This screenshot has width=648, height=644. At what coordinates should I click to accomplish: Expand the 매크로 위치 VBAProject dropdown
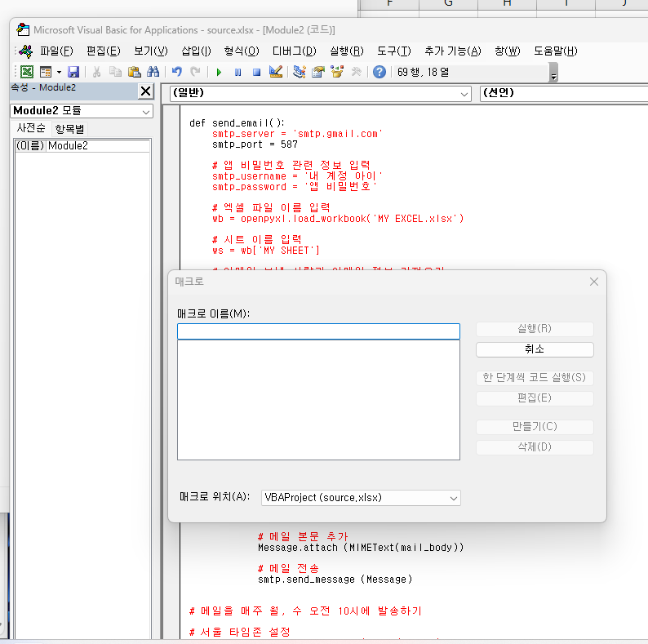[453, 498]
